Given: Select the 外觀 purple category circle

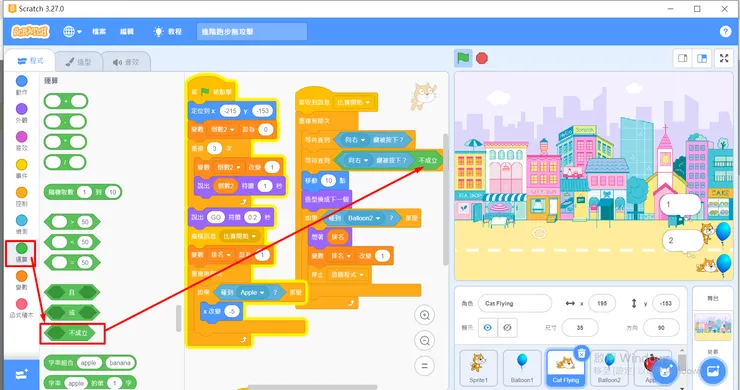Looking at the screenshot, I should click(21, 109).
